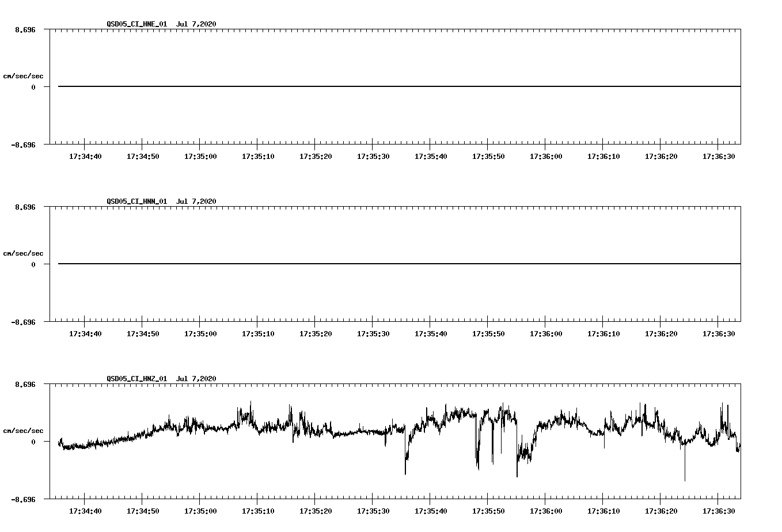This screenshot has width=782, height=532.
Task: Click the -8.696 lower limit on HNZ plot
Action: tap(24, 499)
